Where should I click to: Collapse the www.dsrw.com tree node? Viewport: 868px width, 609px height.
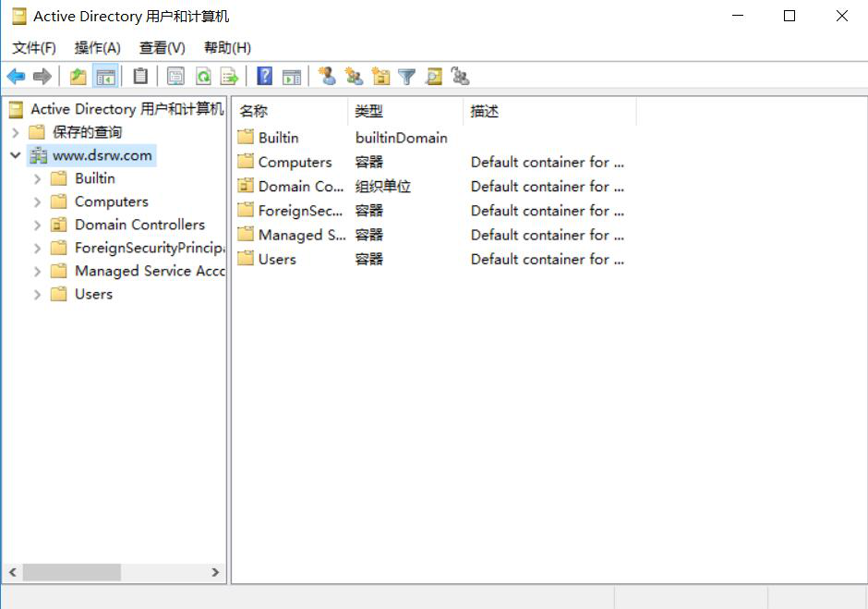pos(16,155)
